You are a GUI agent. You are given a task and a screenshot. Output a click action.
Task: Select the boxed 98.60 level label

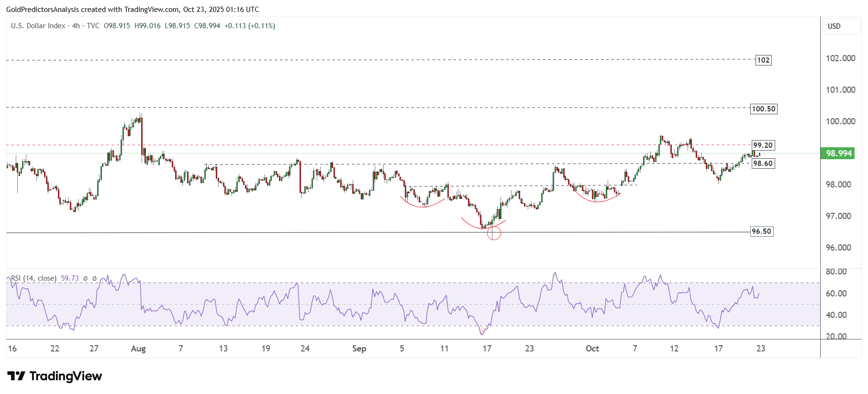[763, 164]
